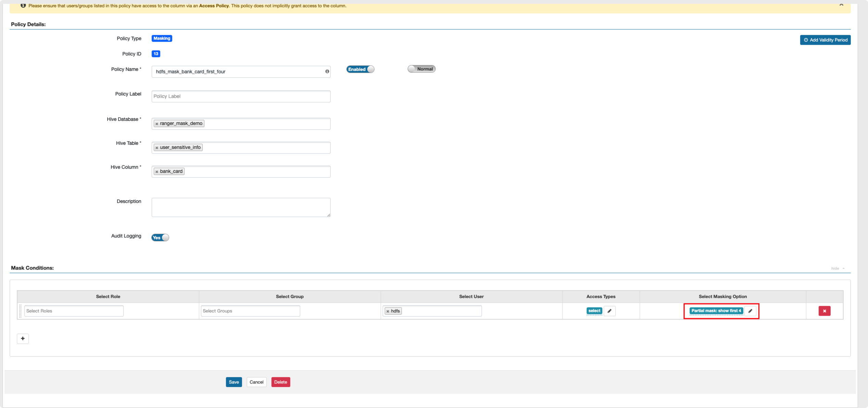Remove bank_card column tag
This screenshot has width=868, height=408.
pyautogui.click(x=157, y=171)
